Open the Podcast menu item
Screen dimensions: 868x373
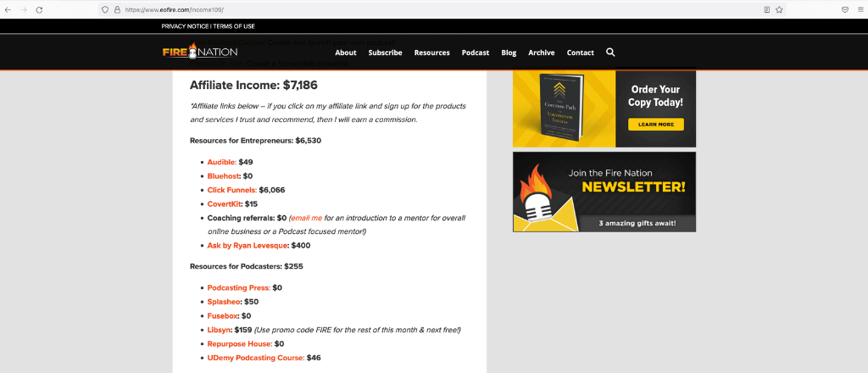pos(476,53)
